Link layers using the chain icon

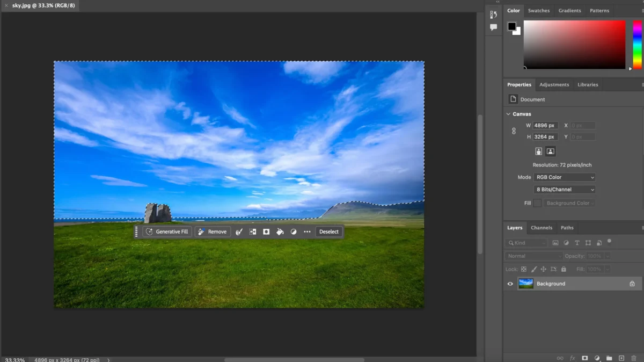coord(561,358)
